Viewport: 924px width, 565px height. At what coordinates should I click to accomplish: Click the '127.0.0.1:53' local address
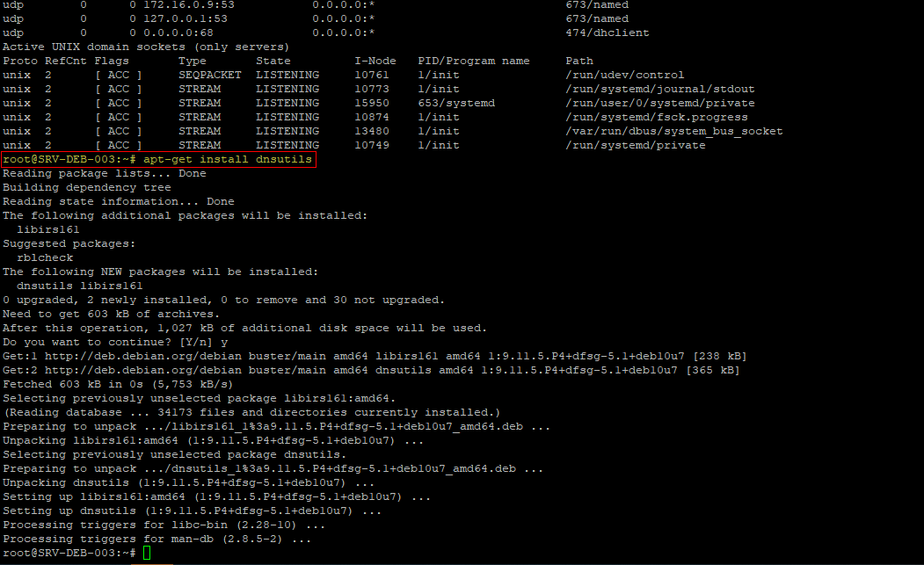[185, 18]
